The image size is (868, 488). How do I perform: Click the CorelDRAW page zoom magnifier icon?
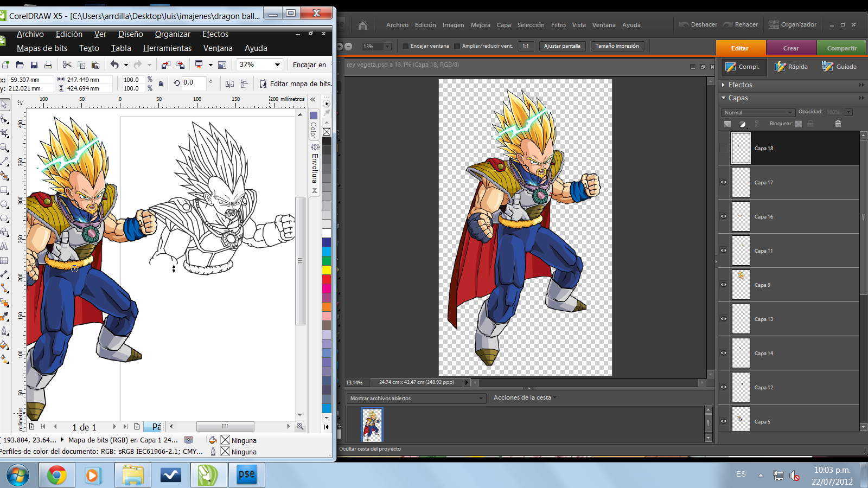click(300, 427)
